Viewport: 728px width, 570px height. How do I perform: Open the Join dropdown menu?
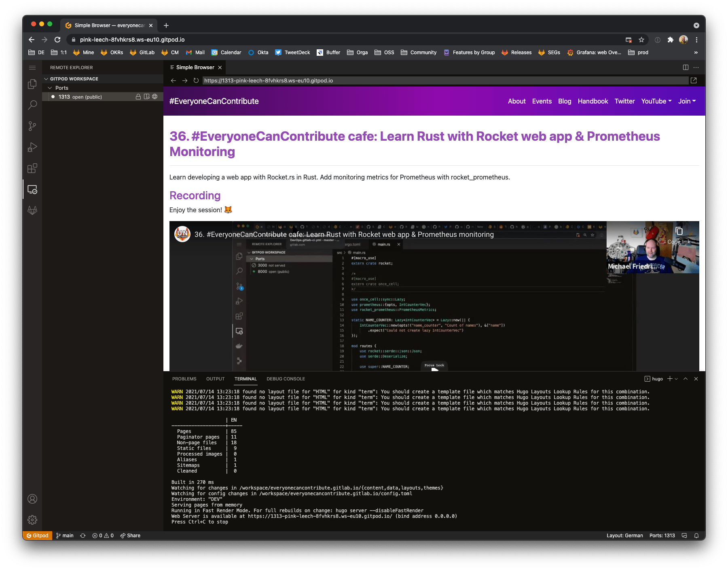pyautogui.click(x=687, y=101)
